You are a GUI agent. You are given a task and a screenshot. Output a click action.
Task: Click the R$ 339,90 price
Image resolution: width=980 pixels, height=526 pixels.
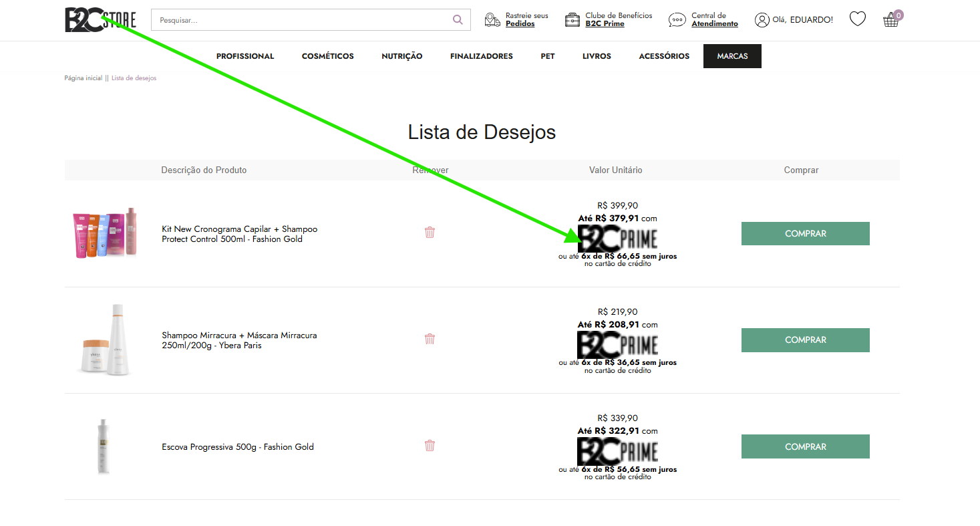pyautogui.click(x=618, y=418)
